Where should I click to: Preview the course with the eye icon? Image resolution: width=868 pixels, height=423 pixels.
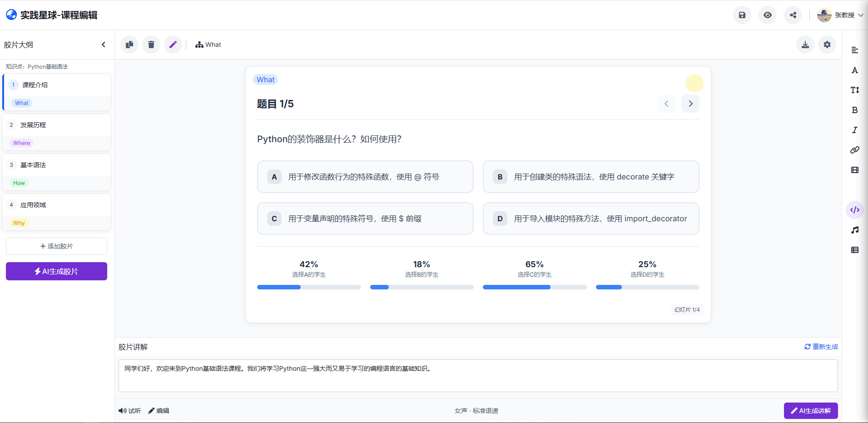(768, 15)
